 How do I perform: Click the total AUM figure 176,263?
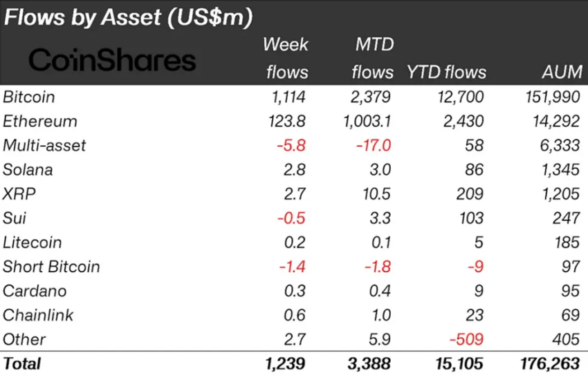coord(551,363)
